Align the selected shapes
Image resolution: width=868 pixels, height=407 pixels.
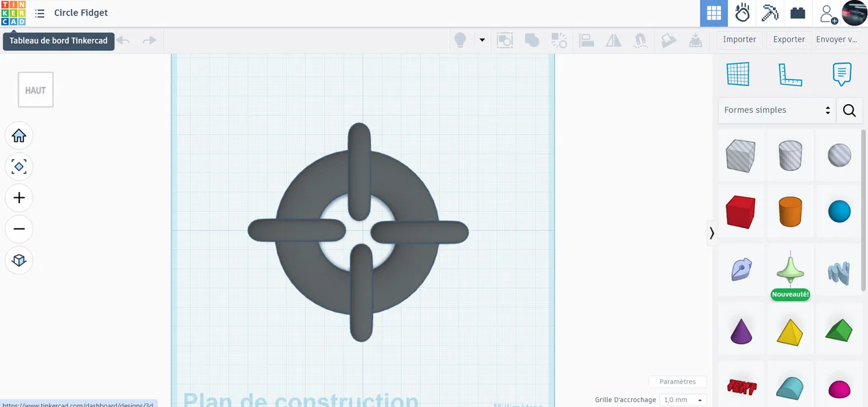tap(586, 40)
